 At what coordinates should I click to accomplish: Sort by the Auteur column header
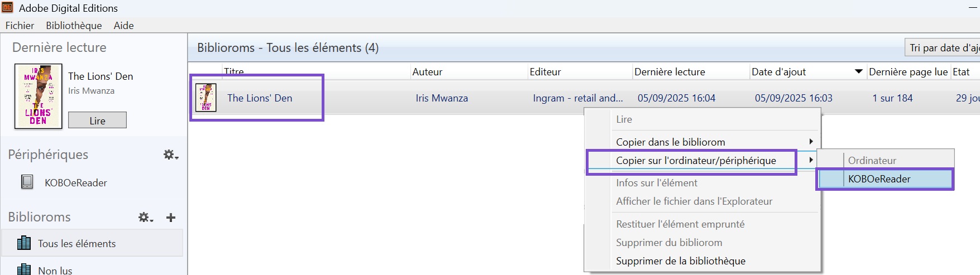click(x=427, y=72)
